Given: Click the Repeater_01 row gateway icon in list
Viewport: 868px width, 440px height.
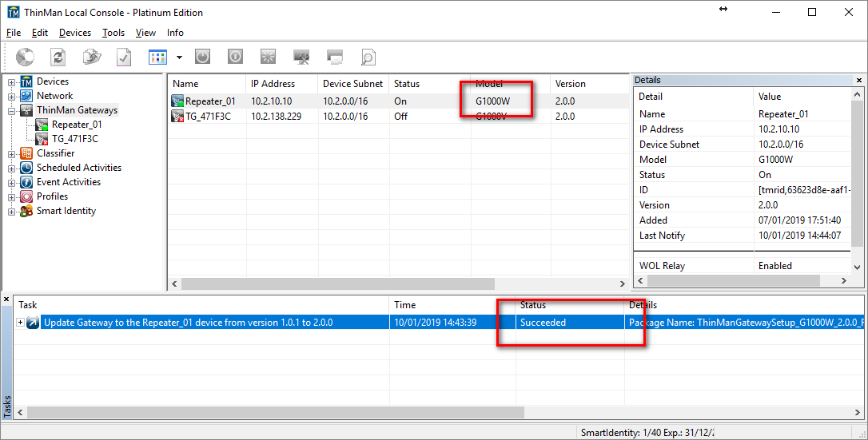Looking at the screenshot, I should click(x=177, y=101).
